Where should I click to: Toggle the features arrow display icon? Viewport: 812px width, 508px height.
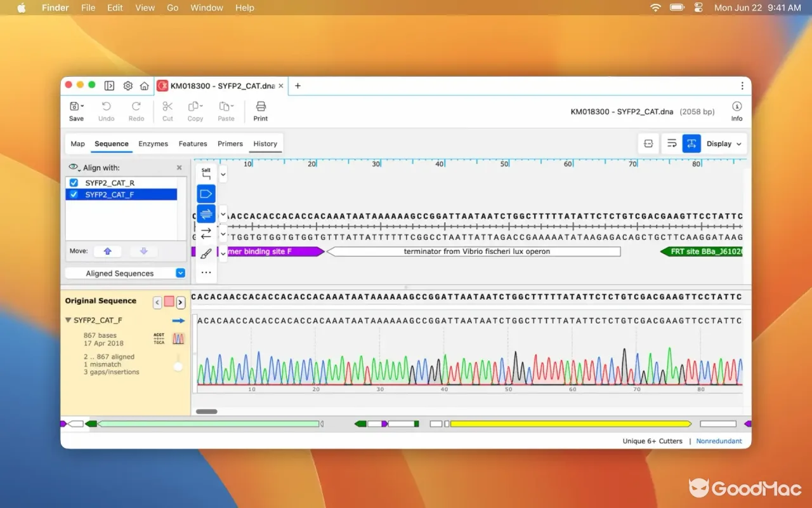coord(206,194)
